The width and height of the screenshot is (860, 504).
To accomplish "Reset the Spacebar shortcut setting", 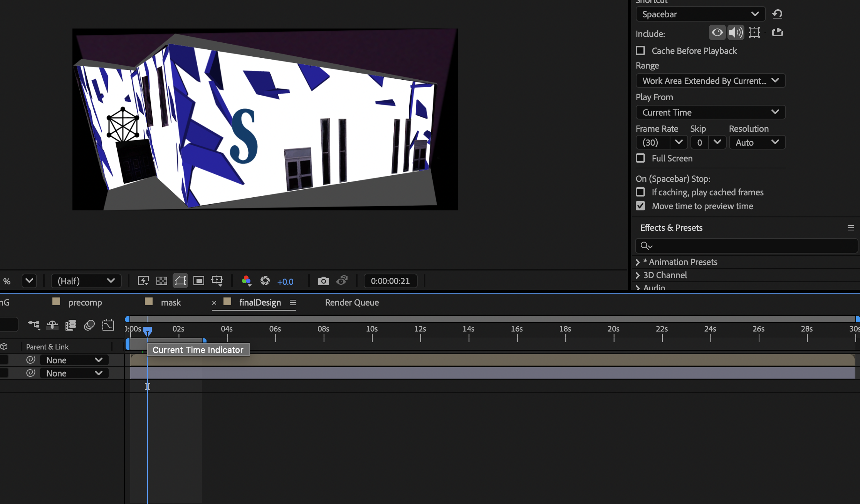I will coord(777,14).
